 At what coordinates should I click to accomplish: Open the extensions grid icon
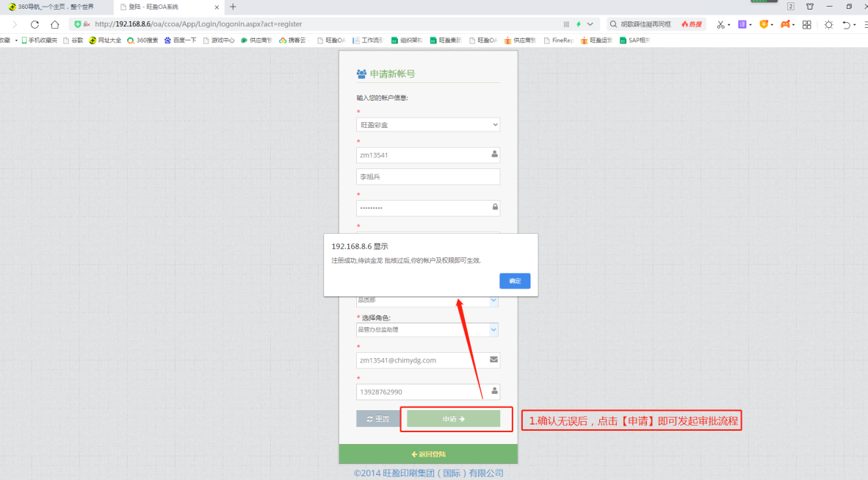806,24
